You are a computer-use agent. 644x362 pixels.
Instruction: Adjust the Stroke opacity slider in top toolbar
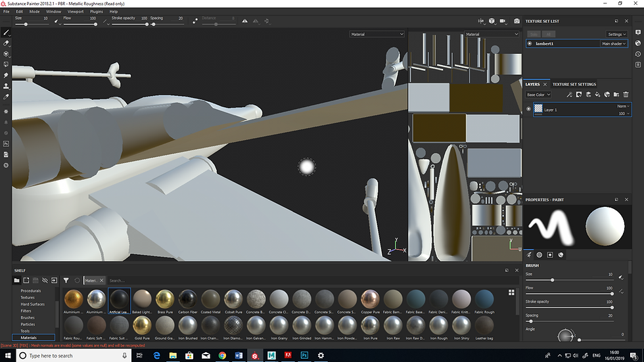click(x=129, y=24)
